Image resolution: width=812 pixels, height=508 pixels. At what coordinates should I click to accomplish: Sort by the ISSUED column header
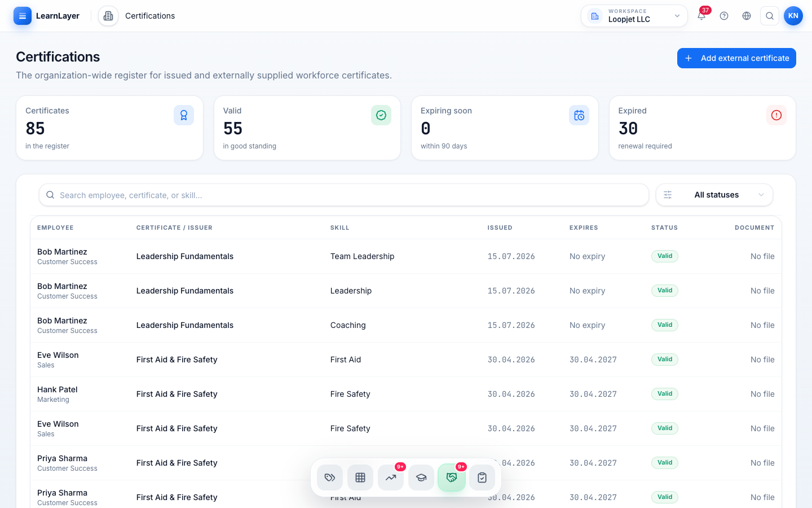tap(500, 227)
